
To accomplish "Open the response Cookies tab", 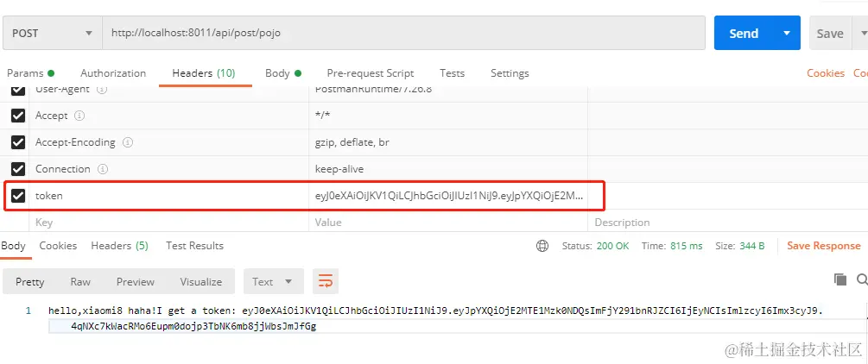I will pos(58,246).
